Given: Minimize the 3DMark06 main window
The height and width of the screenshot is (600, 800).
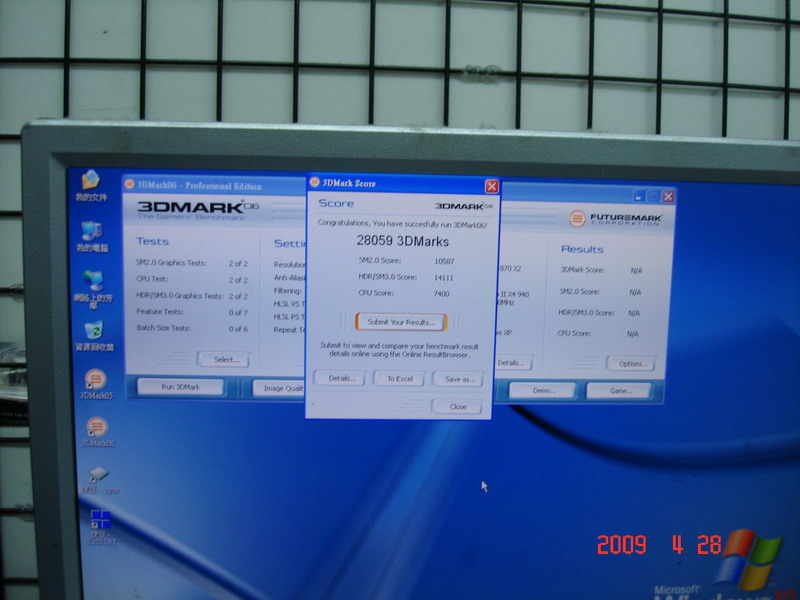Looking at the screenshot, I should point(639,195).
